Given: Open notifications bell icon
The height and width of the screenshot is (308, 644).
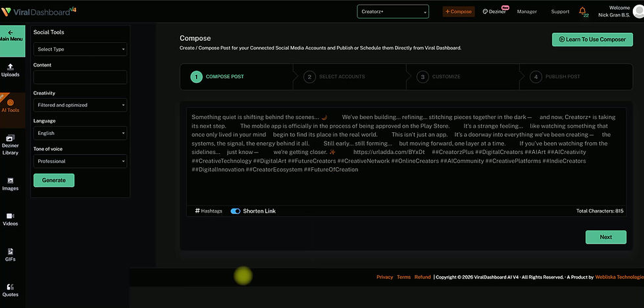Looking at the screenshot, I should (583, 11).
